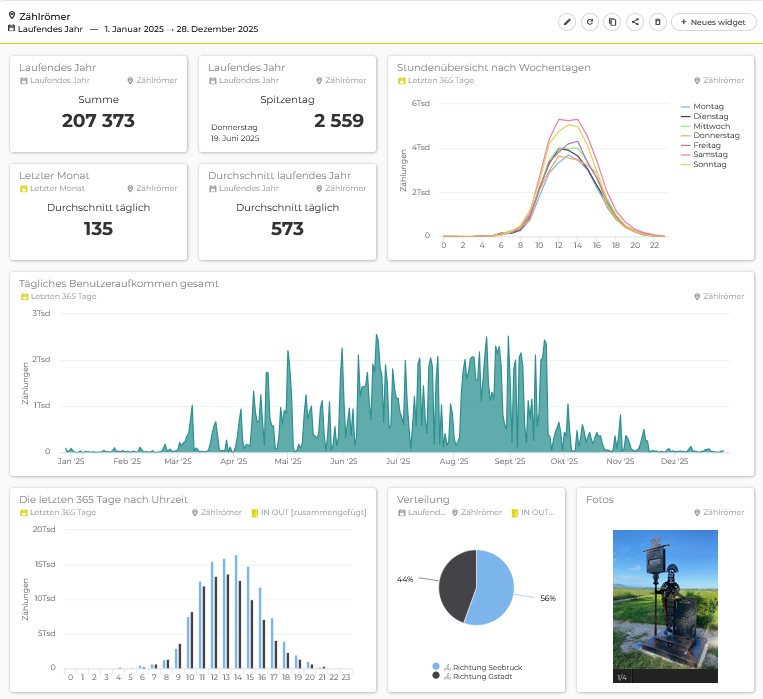
Task: Click the Letzten 365 Tage period in daily chart
Action: 63,296
